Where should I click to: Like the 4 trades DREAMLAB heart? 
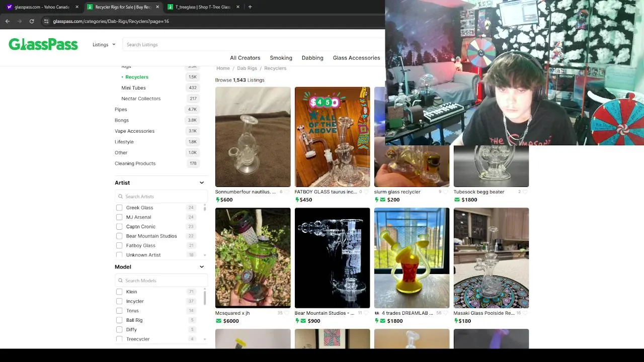(446, 313)
